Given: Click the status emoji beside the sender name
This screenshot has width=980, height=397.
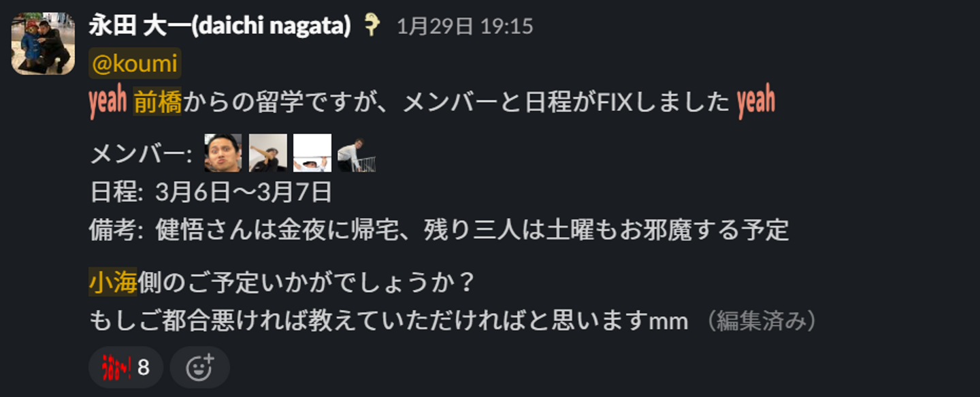Looking at the screenshot, I should 372,25.
